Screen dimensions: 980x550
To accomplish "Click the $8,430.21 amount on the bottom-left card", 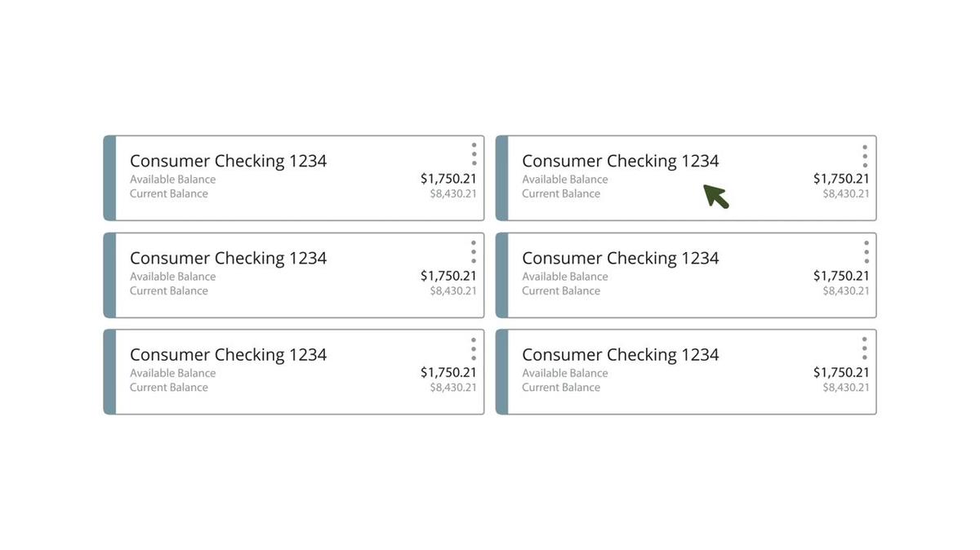I will (453, 388).
